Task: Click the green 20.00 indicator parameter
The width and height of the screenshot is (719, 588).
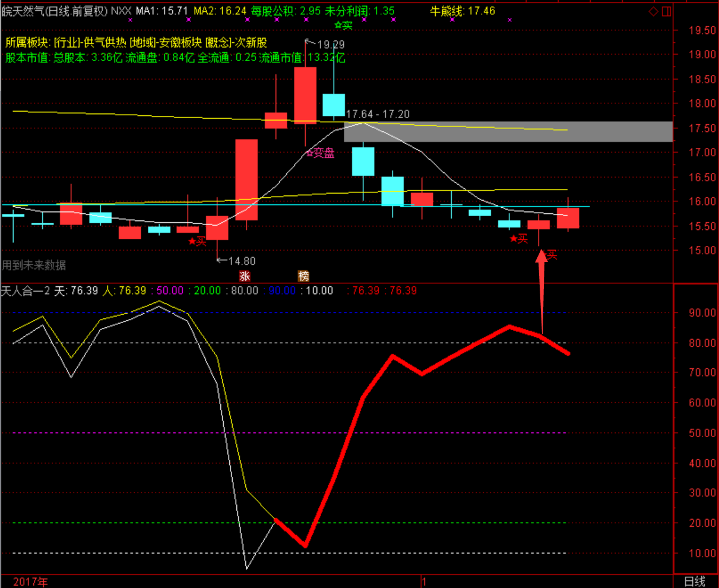Action: (x=207, y=291)
